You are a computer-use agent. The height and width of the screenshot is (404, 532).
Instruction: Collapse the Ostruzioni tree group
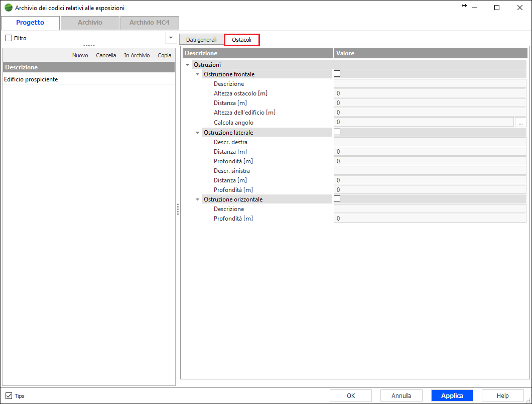[188, 65]
